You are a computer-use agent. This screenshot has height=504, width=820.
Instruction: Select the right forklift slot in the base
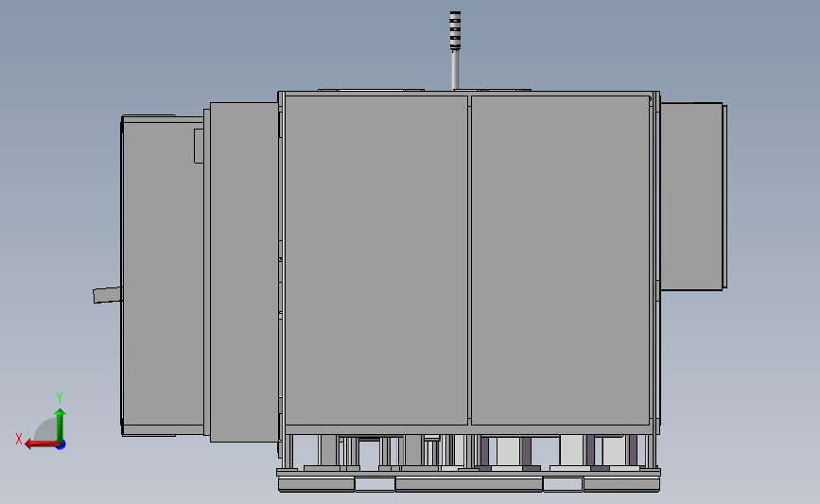563,484
